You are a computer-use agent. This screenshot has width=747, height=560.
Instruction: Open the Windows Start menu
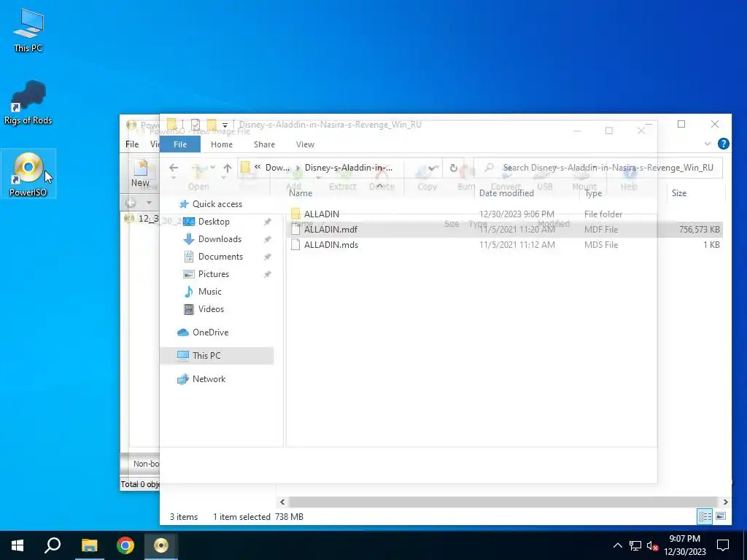[x=18, y=545]
